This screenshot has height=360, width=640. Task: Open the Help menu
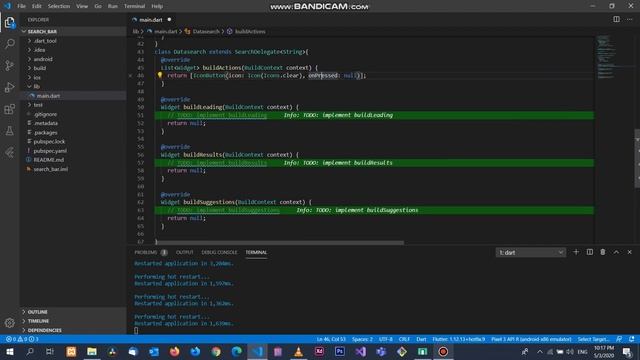pyautogui.click(x=157, y=6)
